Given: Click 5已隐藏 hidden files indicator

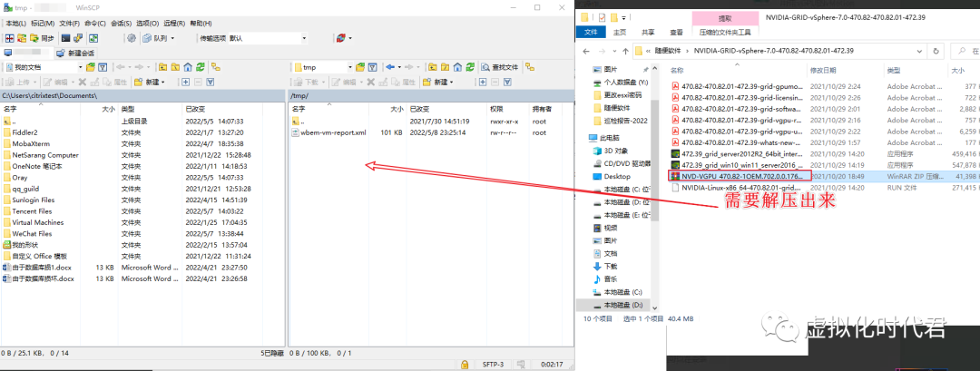Looking at the screenshot, I should click(x=272, y=354).
